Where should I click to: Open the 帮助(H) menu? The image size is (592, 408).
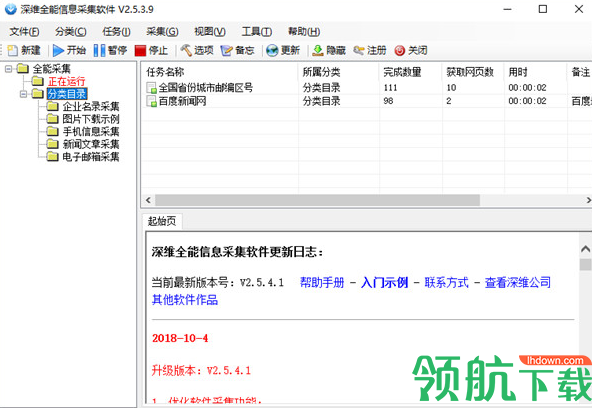304,32
